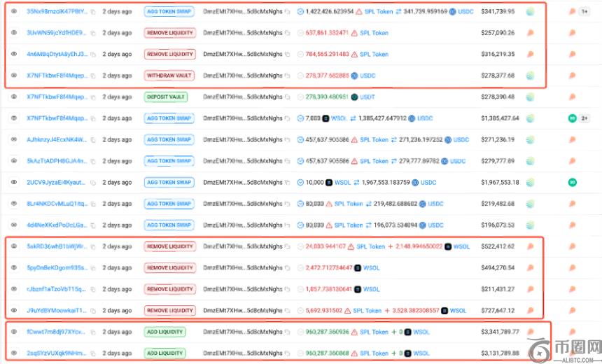The height and width of the screenshot is (364, 602).
Task: Click WSOL token icon in $494,270.54 row
Action: click(x=357, y=267)
